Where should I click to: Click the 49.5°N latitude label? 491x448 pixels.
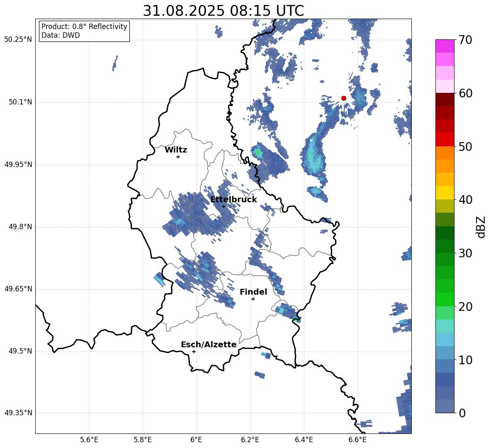[20, 351]
